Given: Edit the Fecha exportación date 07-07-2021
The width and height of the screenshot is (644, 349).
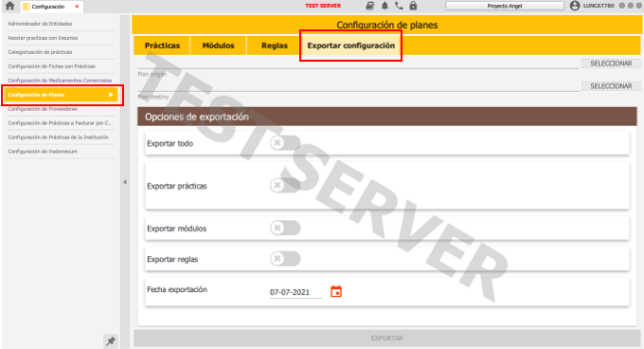Looking at the screenshot, I should click(295, 292).
